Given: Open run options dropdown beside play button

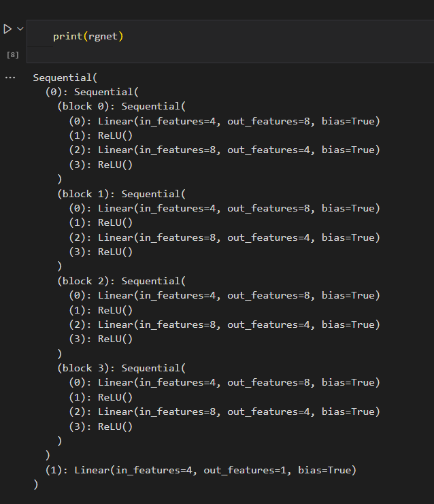Looking at the screenshot, I should [20, 29].
